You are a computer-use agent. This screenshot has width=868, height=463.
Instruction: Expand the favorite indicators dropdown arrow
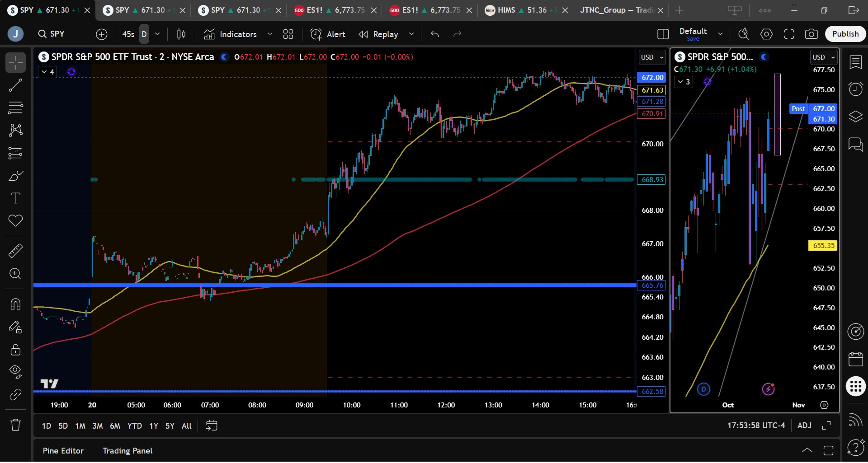[x=270, y=34]
